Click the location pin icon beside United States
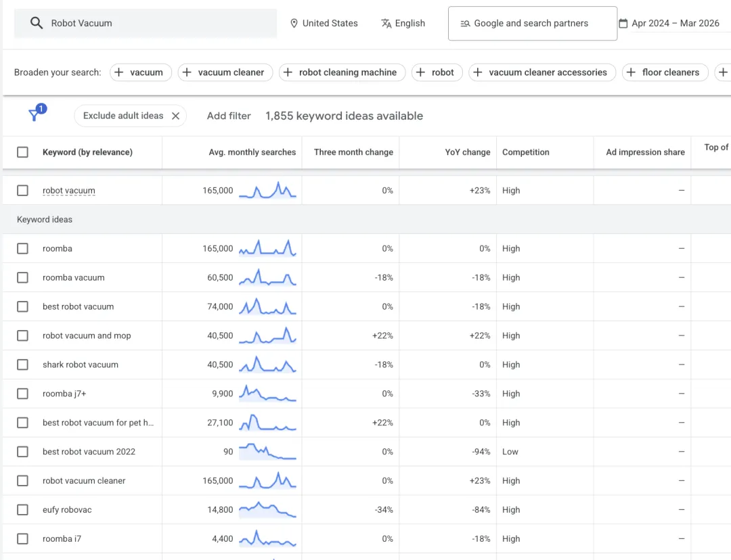 click(x=294, y=23)
